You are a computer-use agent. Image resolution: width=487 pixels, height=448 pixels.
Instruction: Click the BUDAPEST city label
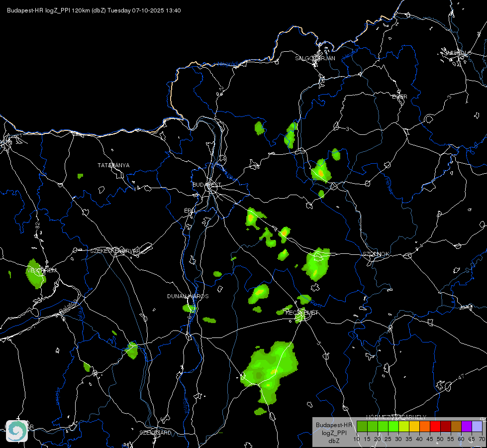tap(207, 185)
